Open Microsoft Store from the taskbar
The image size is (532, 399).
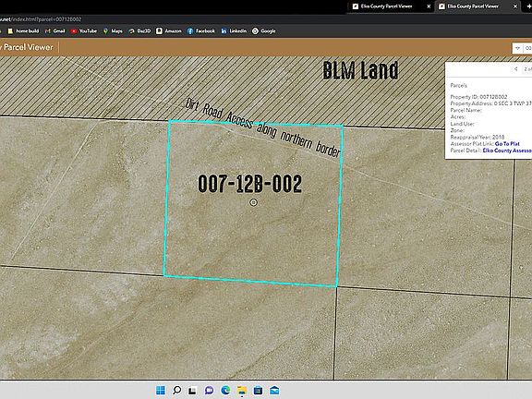pos(259,390)
